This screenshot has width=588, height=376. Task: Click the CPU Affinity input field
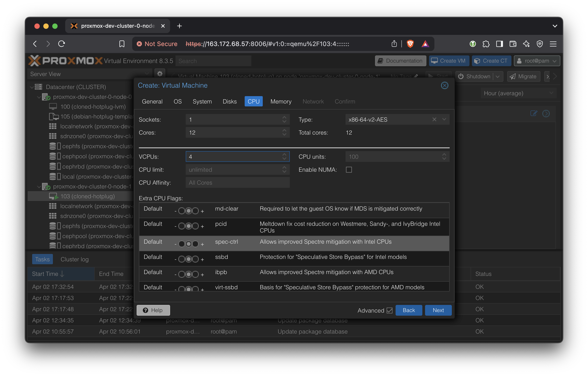click(237, 183)
